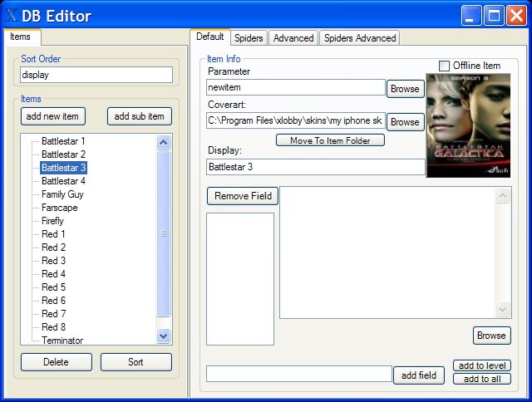Focus the Parameter text field

coord(296,87)
